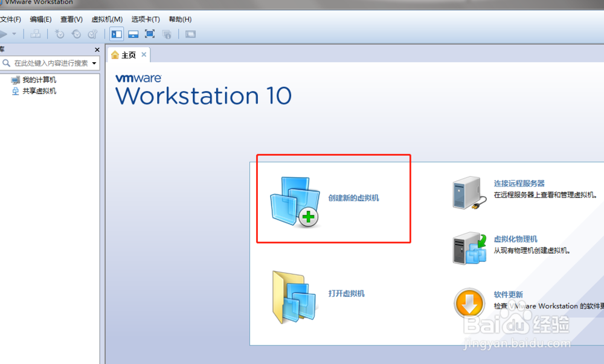Open the 文件(F) menu
604x364 pixels.
click(10, 19)
